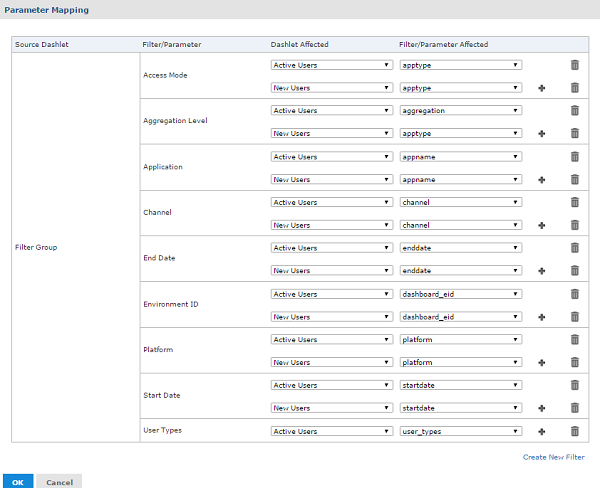The height and width of the screenshot is (488, 600).
Task: Open Channel New Users dashlet dropdown
Action: (332, 225)
